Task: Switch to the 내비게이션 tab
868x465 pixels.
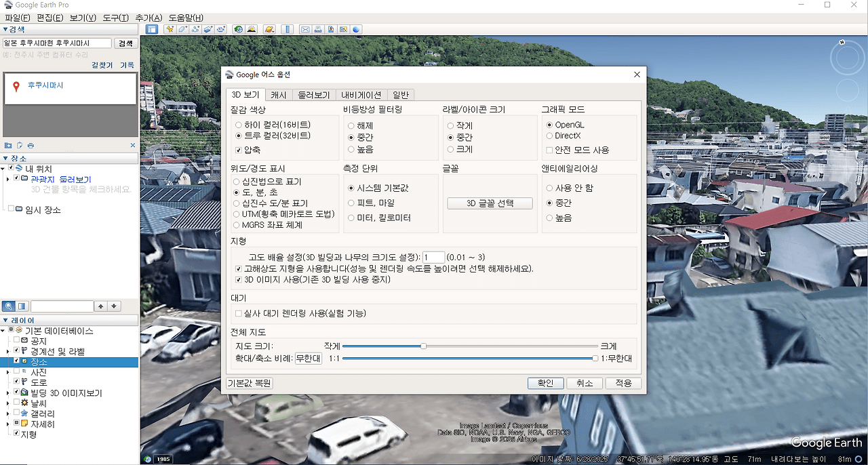Action: click(361, 94)
